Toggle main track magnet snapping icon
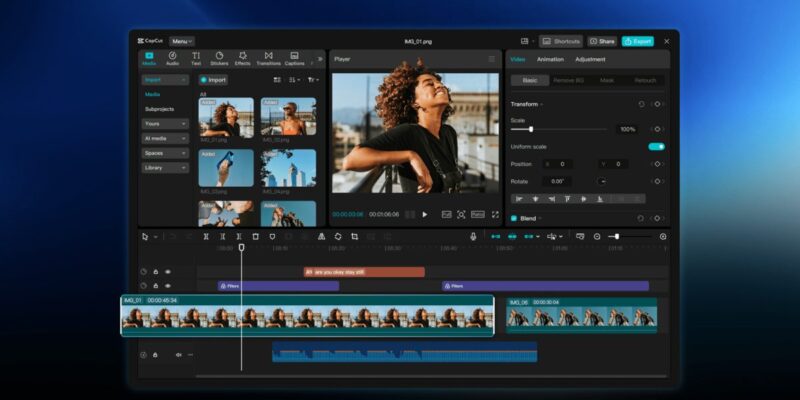Image resolution: width=800 pixels, height=400 pixels. click(x=495, y=237)
